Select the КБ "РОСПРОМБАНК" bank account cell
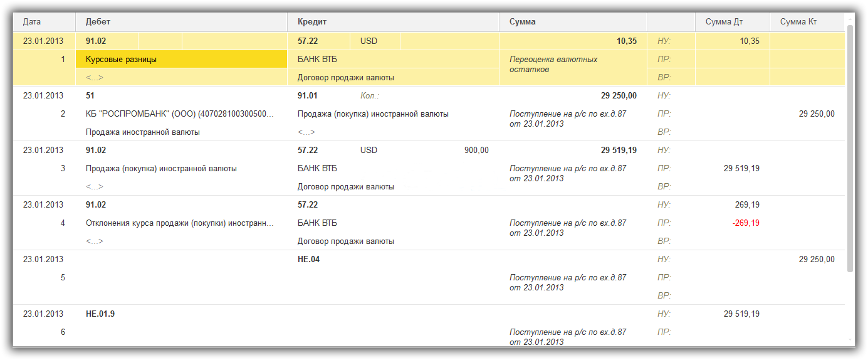Viewport: 868px width, 360px height. pyautogui.click(x=180, y=114)
